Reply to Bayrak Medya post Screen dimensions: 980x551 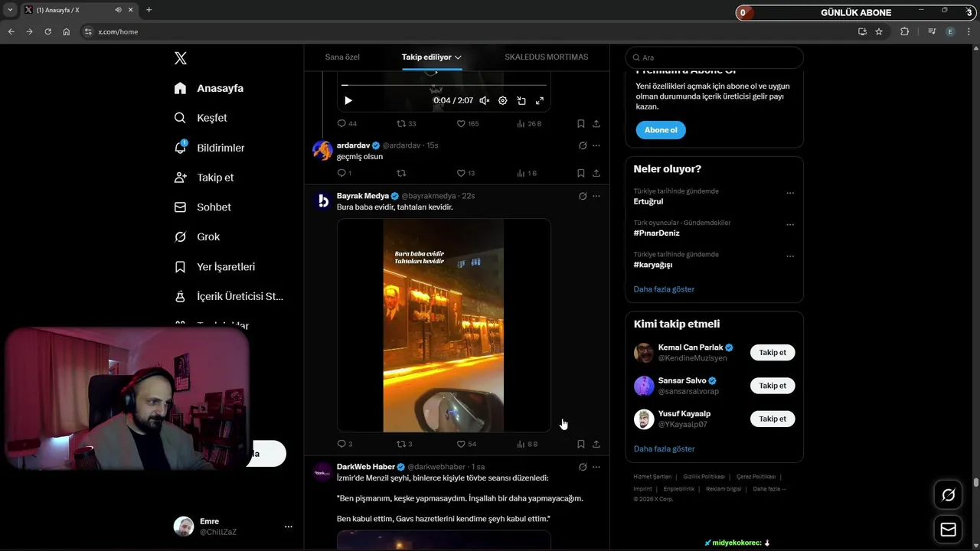pyautogui.click(x=345, y=444)
